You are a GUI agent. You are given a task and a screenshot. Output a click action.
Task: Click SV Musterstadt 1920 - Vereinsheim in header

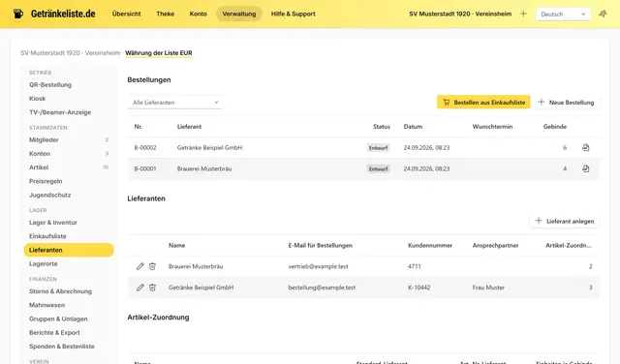460,14
